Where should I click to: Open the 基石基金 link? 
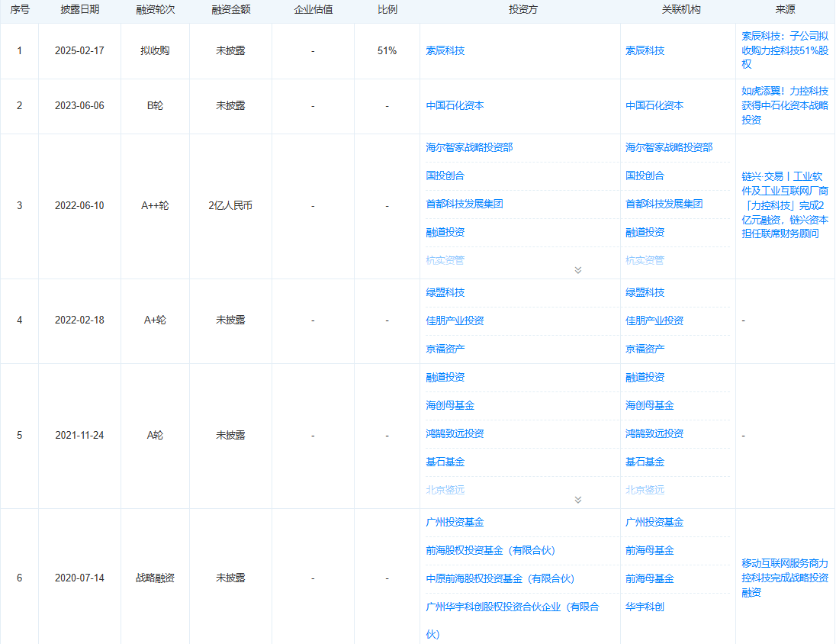[x=444, y=462]
